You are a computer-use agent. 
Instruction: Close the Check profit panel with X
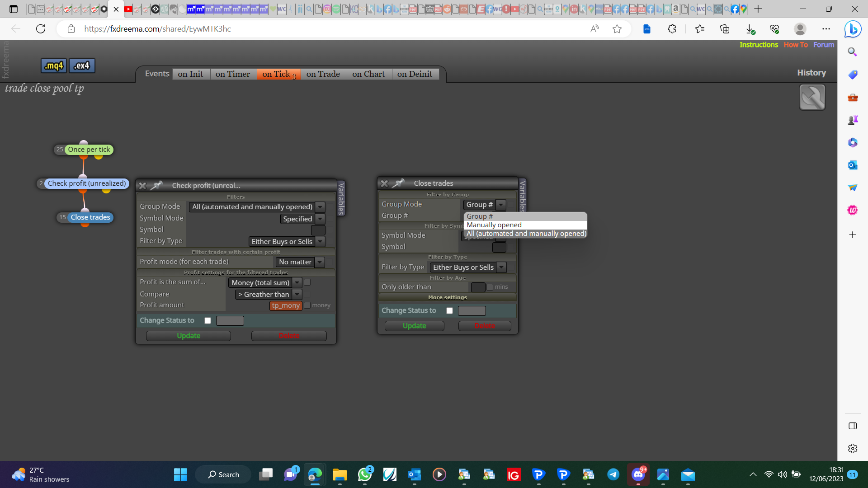142,186
